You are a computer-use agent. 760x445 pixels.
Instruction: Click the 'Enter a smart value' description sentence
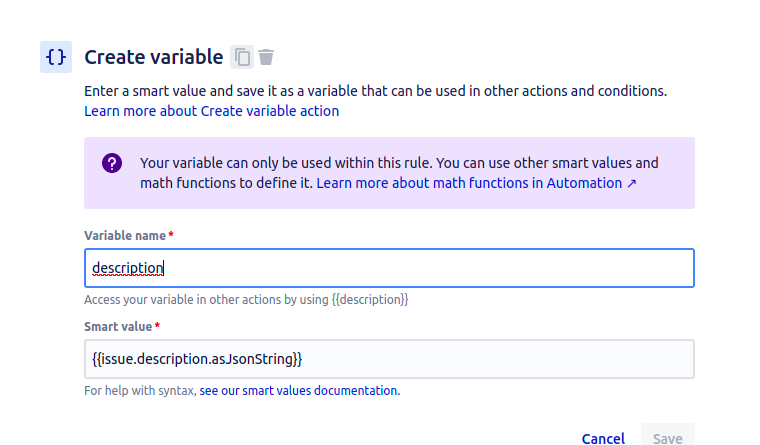(376, 91)
